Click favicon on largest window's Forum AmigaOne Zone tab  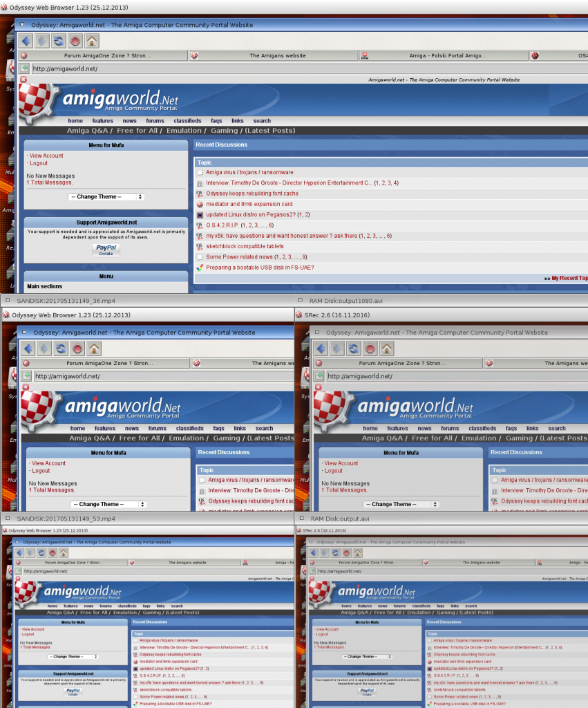pyautogui.click(x=24, y=55)
